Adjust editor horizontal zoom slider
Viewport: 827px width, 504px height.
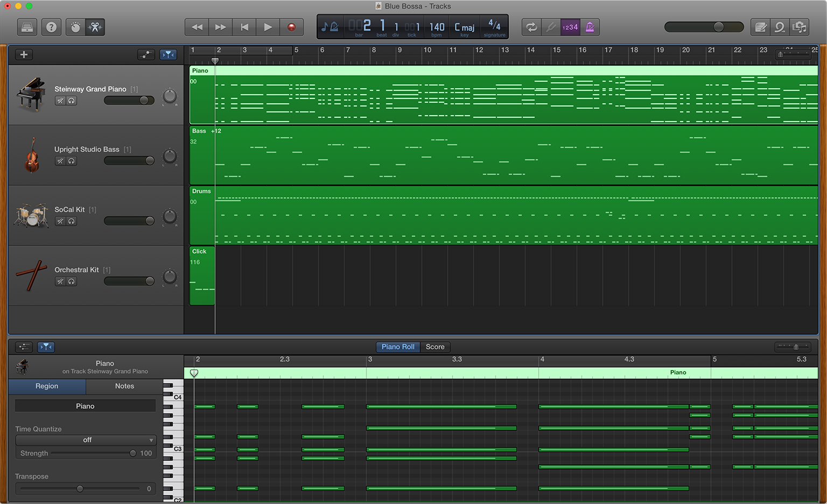click(x=793, y=347)
